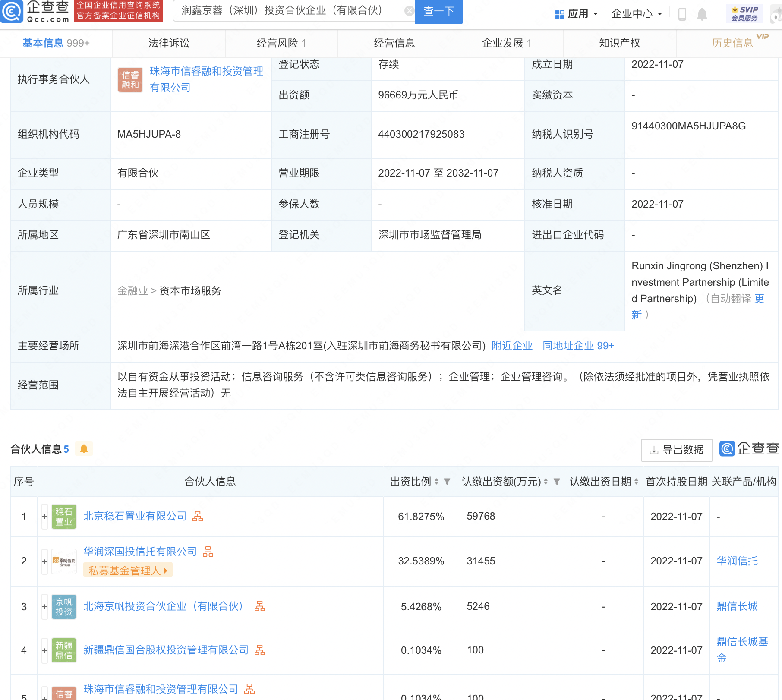Screen dimensions: 782x700
Task: Open the 附近企业 link
Action: 512,346
